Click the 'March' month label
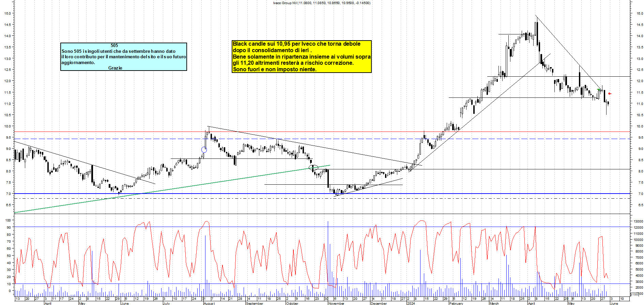The height and width of the screenshot is (305, 644). (494, 303)
